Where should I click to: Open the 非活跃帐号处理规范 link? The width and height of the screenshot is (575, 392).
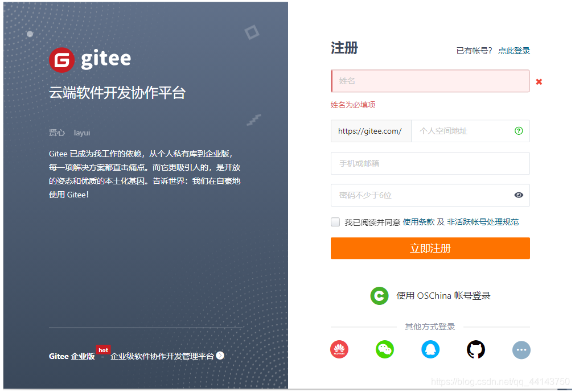click(483, 222)
